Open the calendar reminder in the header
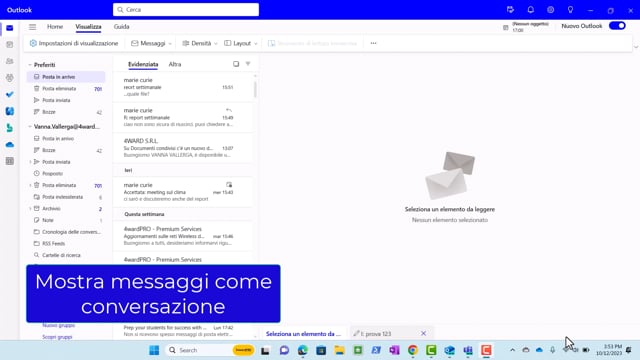This screenshot has width=640, height=360. click(x=526, y=27)
